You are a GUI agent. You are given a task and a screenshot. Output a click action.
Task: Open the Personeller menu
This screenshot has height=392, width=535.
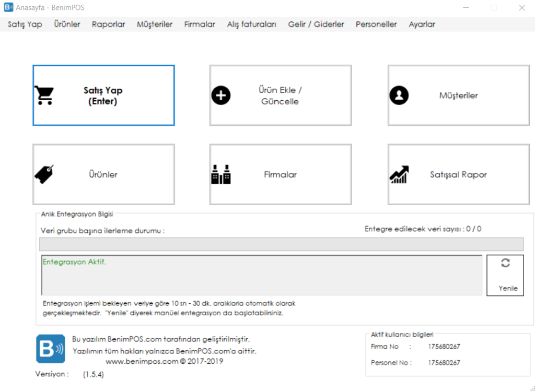[x=376, y=24]
